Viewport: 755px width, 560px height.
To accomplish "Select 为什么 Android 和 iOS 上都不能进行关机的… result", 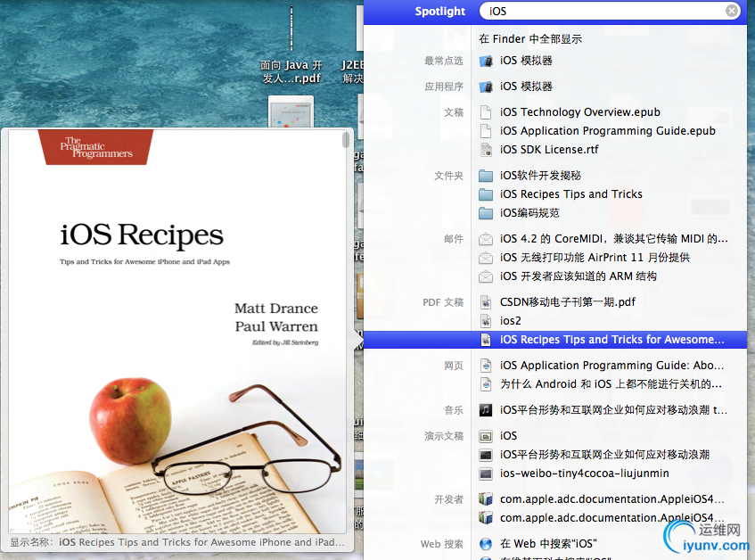I will (x=611, y=384).
